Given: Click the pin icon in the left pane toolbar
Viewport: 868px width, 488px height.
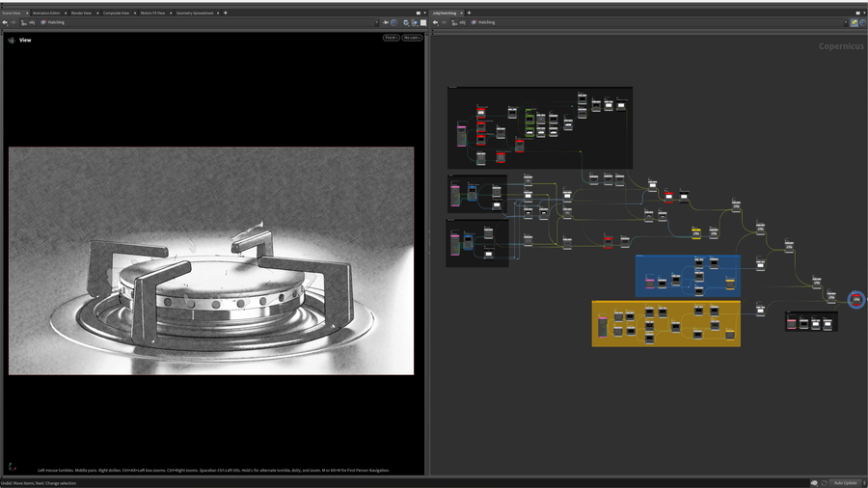Looking at the screenshot, I should click(386, 22).
